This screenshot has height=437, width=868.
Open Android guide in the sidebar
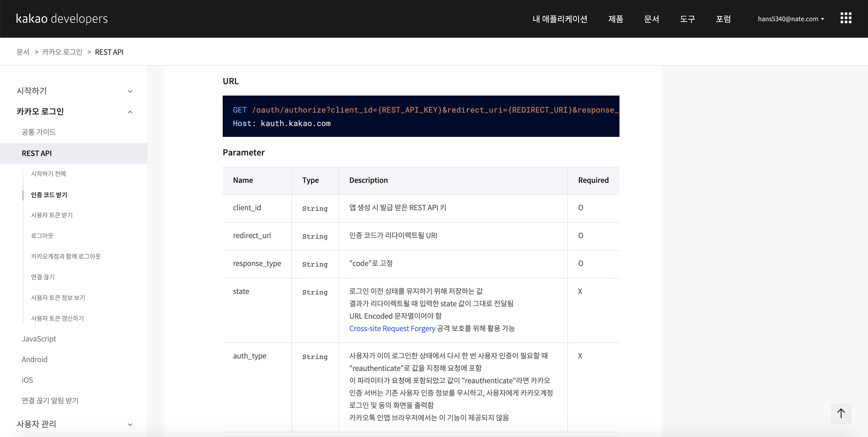34,360
